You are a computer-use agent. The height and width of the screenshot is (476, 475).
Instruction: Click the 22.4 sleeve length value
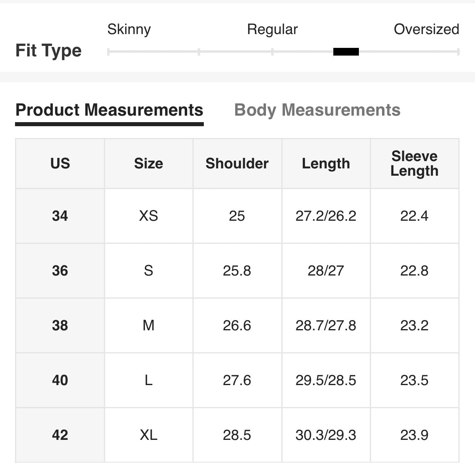click(414, 215)
